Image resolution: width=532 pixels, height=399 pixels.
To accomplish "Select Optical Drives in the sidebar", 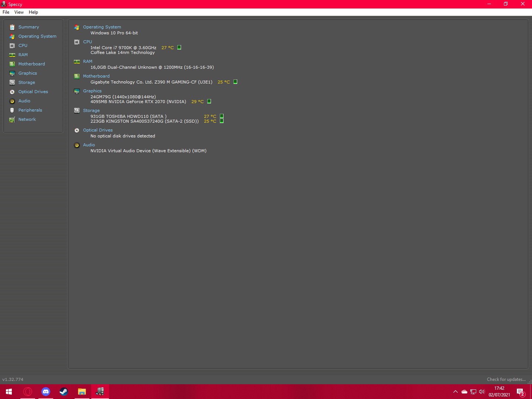I will tap(33, 92).
